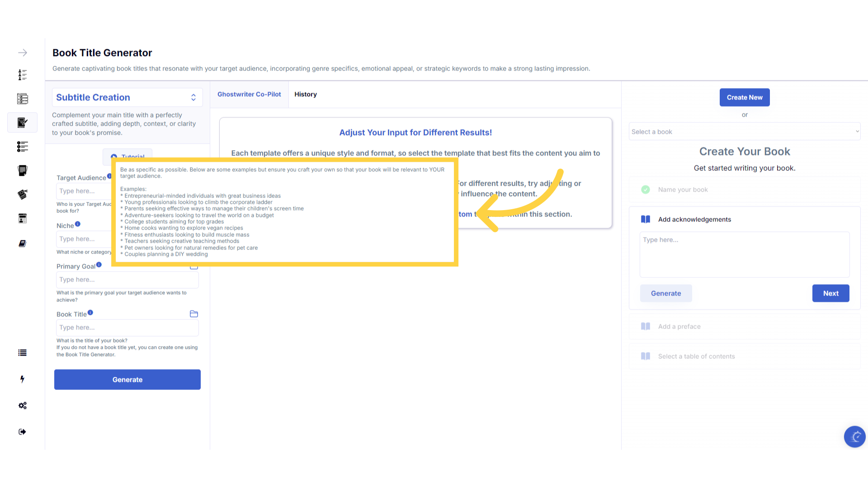Open the Select a book dropdown
Screen dimensions: 868x488
pos(745,132)
